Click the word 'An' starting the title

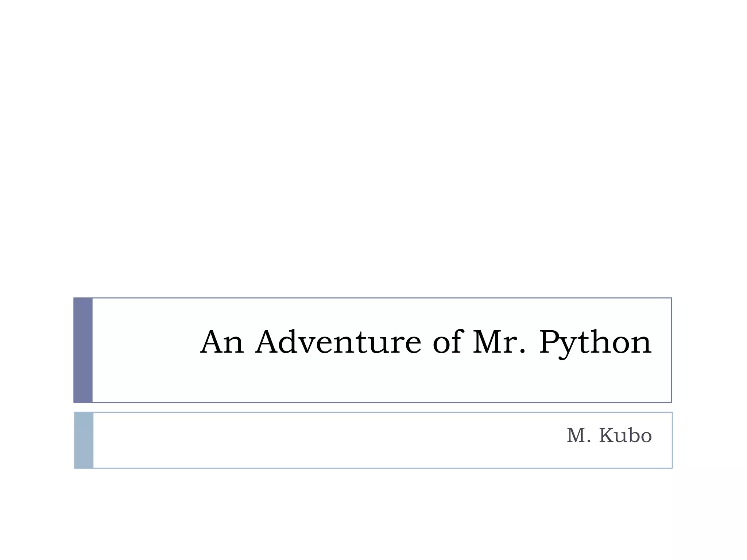[x=222, y=342]
